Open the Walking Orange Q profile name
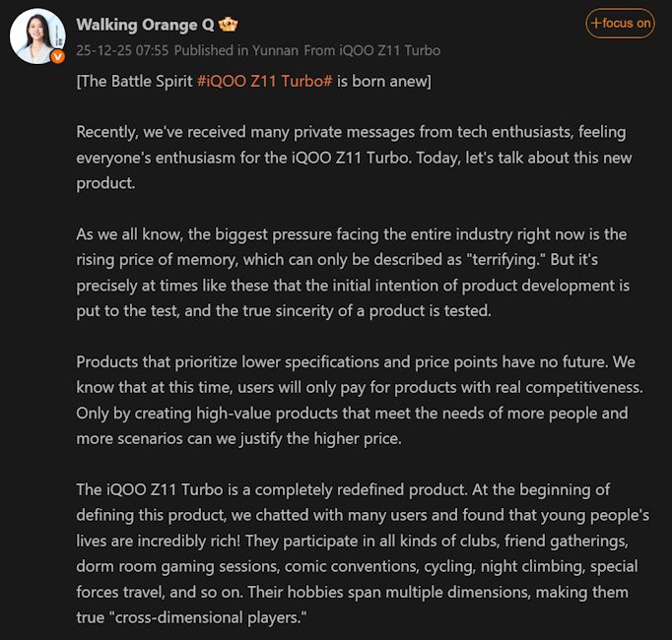 point(145,24)
